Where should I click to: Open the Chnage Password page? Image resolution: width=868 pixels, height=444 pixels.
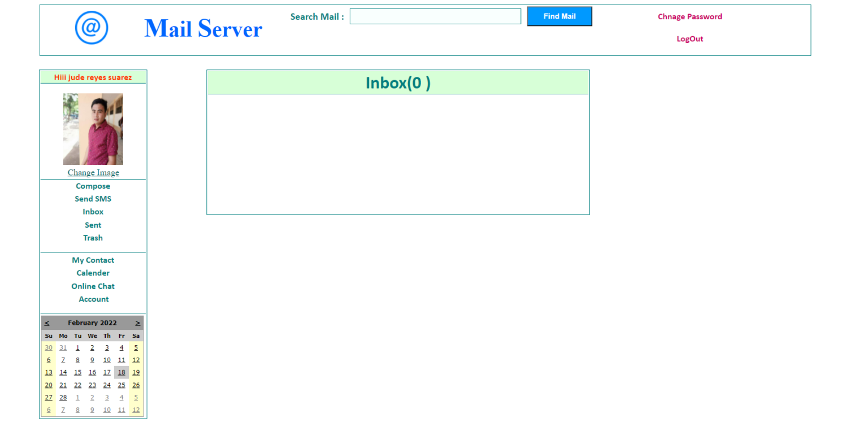pos(689,16)
